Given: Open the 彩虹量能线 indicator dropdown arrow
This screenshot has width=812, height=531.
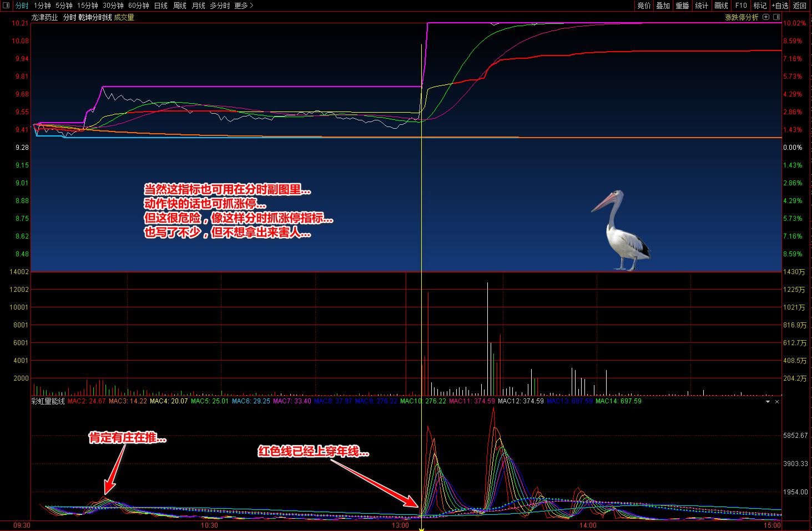Looking at the screenshot, I should click(x=768, y=402).
